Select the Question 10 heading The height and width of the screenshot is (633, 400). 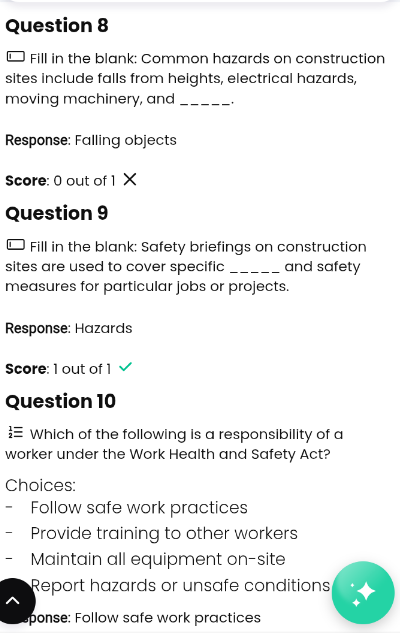coord(61,401)
